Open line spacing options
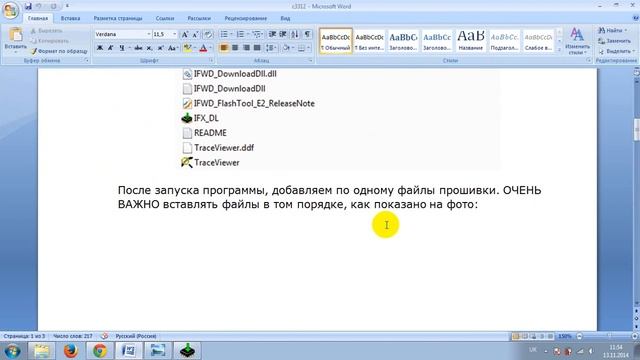Image resolution: width=640 pixels, height=360 pixels. [x=271, y=48]
